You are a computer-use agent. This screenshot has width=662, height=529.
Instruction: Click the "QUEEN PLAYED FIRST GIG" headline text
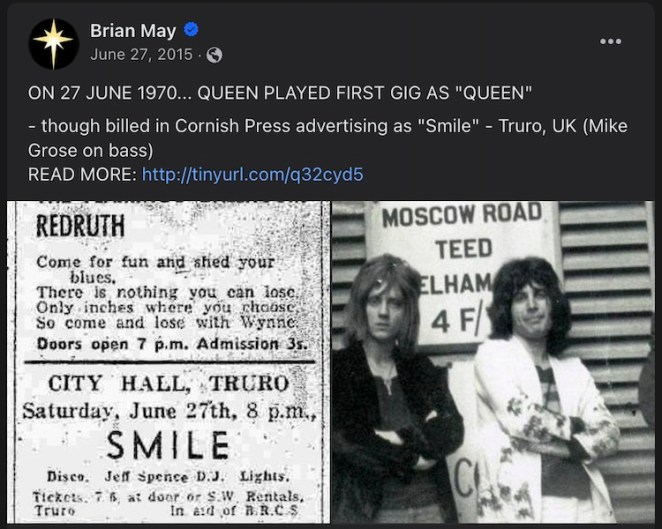click(x=280, y=94)
